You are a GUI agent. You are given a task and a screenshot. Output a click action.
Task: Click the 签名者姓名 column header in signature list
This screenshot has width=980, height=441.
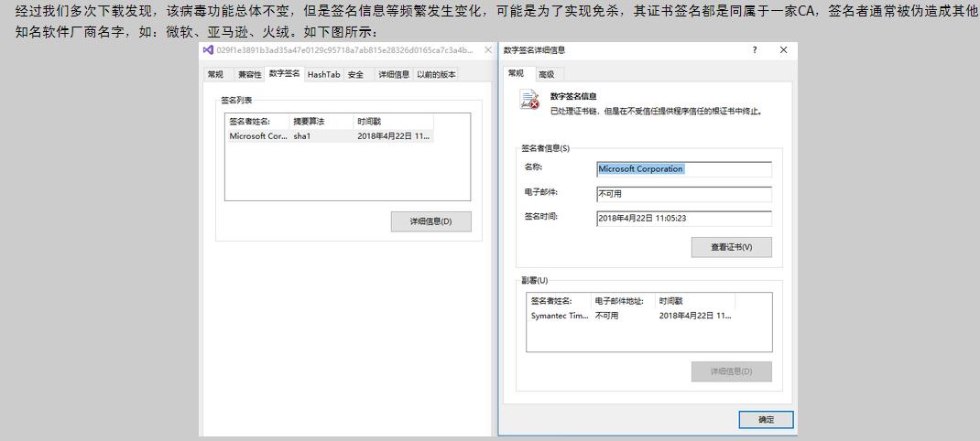coord(257,121)
